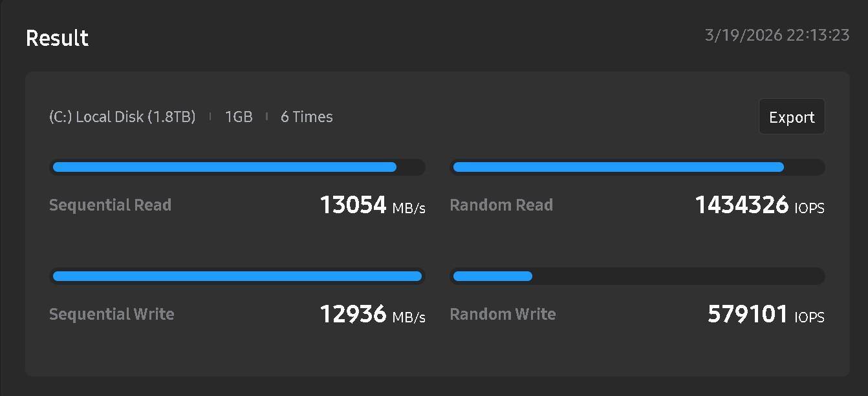Click the IOPS unit beside 579101
This screenshot has height=396, width=868.
pos(809,317)
